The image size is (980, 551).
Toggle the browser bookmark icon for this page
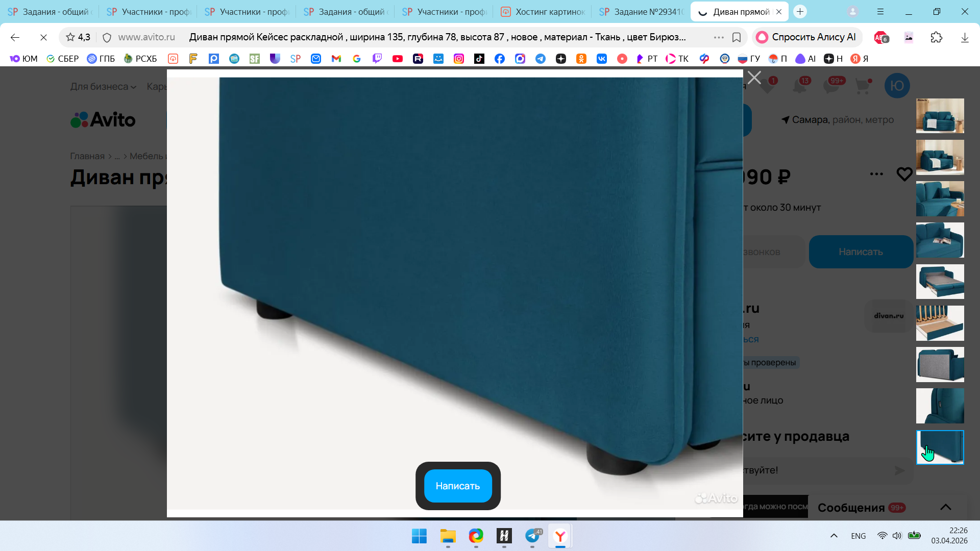tap(736, 37)
